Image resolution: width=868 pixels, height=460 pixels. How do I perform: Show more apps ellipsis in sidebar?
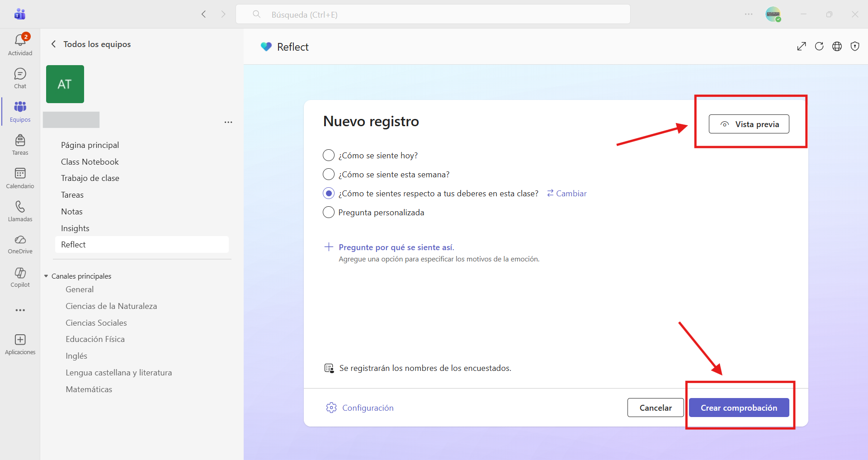click(20, 310)
